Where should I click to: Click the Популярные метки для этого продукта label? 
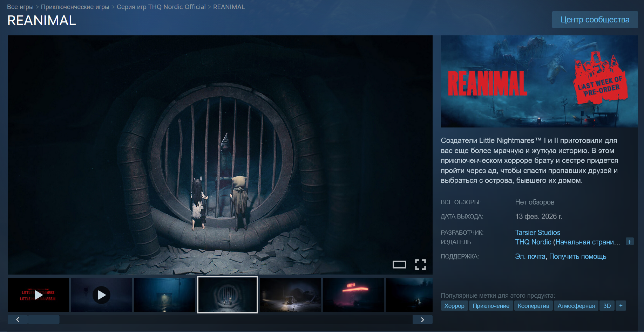[x=498, y=296]
